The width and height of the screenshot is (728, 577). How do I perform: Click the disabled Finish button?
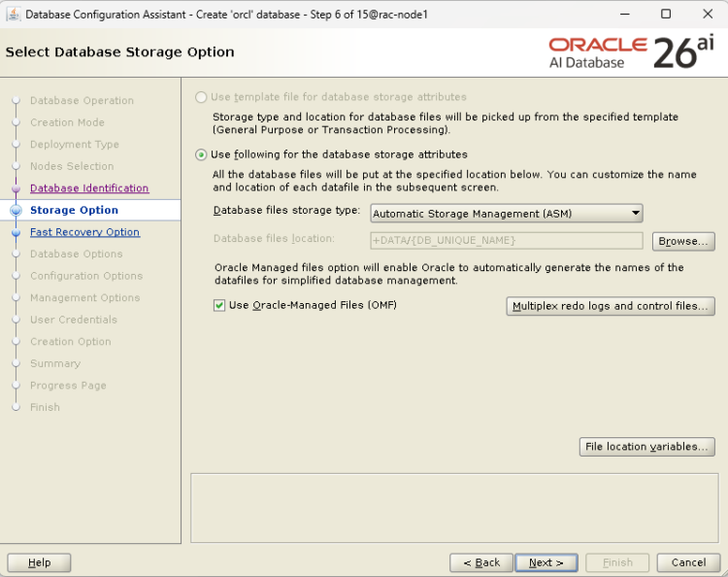click(x=617, y=562)
